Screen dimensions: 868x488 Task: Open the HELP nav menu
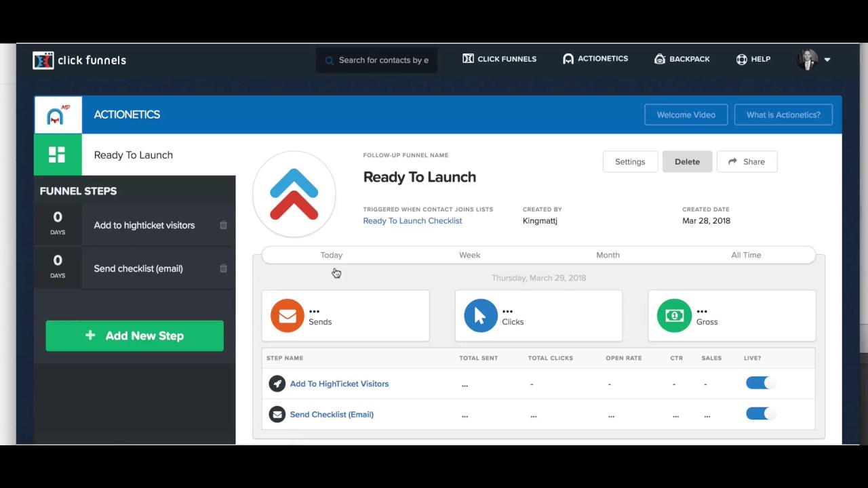click(x=753, y=59)
